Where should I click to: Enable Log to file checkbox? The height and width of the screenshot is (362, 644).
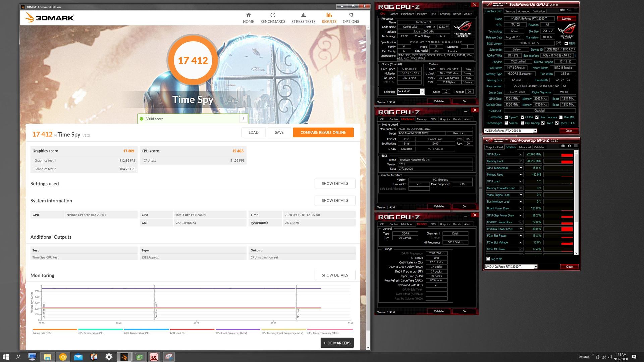(488, 259)
